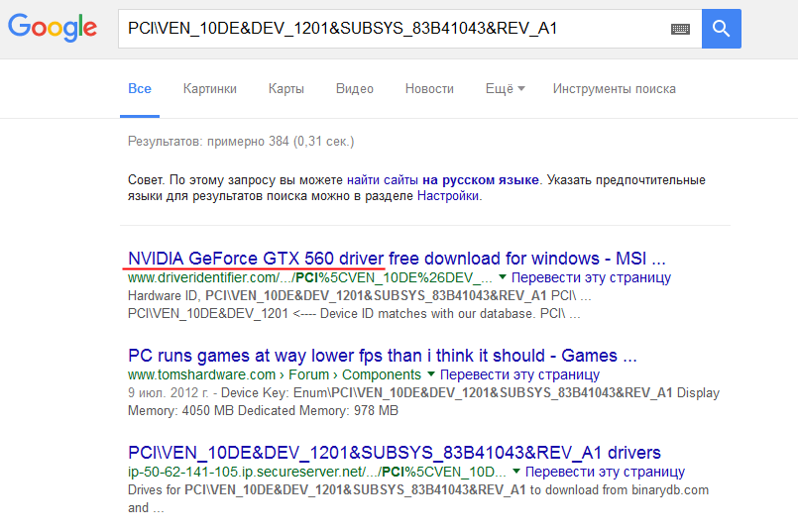Follow the найти сайты на русском языке link
This screenshot has width=798, height=532.
443,180
